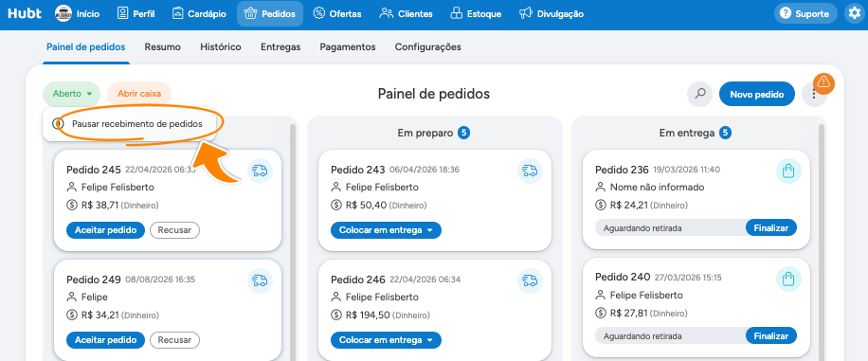Viewport: 868px width, 361px height.
Task: Click the Hubt logo
Action: (x=25, y=13)
